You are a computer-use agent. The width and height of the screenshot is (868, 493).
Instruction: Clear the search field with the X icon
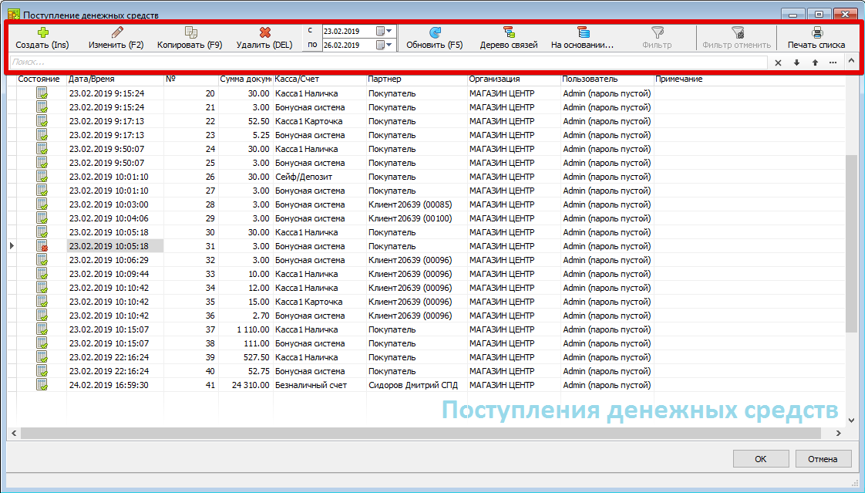pyautogui.click(x=779, y=62)
